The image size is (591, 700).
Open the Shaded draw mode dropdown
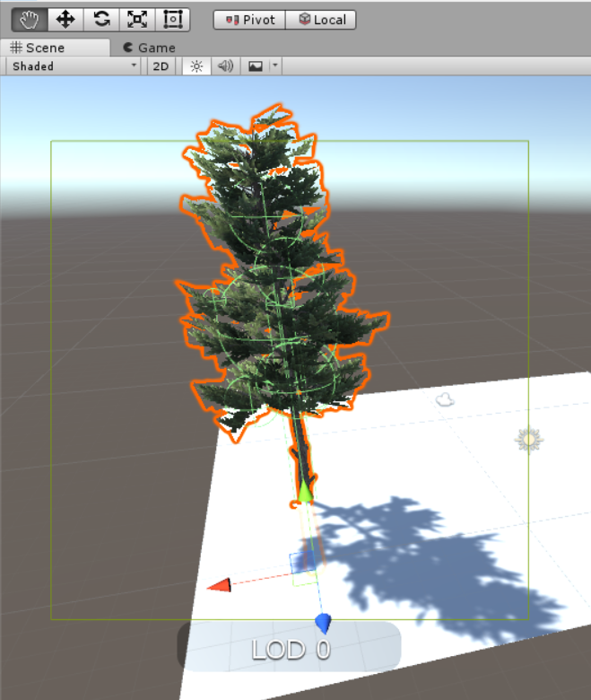tap(74, 66)
